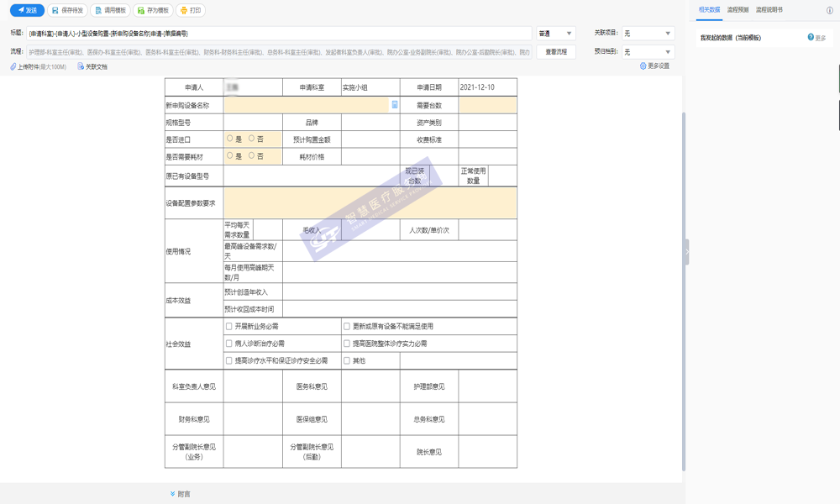The height and width of the screenshot is (504, 840).
Task: Click the 保存待发 save draft icon
Action: coord(55,10)
